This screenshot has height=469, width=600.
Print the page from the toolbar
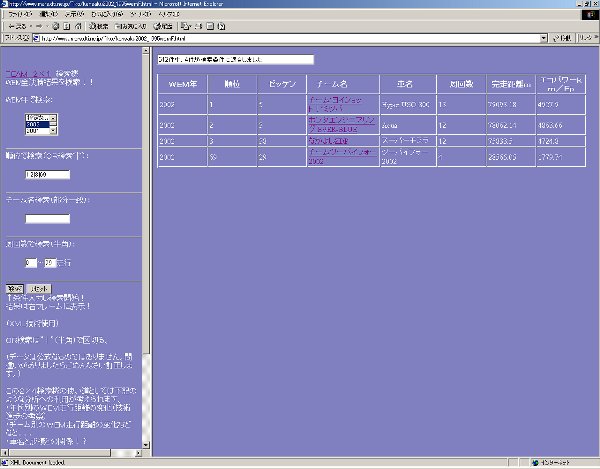[x=198, y=26]
